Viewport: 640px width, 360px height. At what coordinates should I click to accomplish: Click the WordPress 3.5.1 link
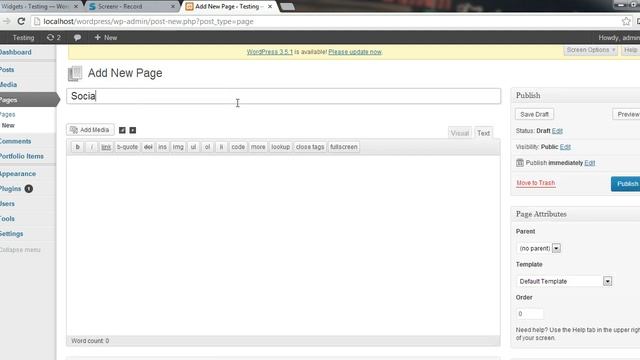click(x=270, y=52)
